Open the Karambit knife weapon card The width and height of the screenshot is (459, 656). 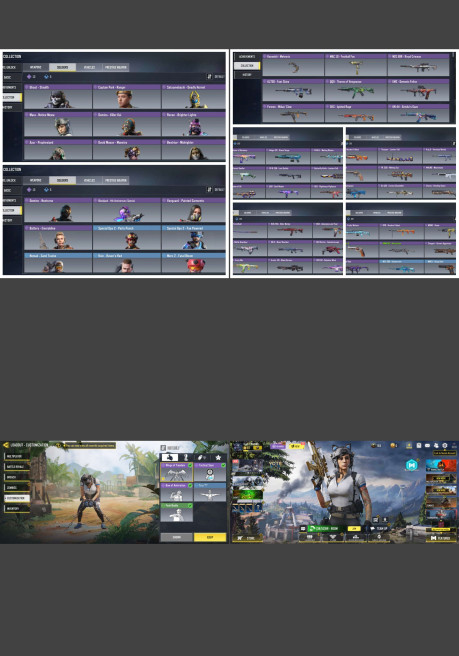(293, 65)
